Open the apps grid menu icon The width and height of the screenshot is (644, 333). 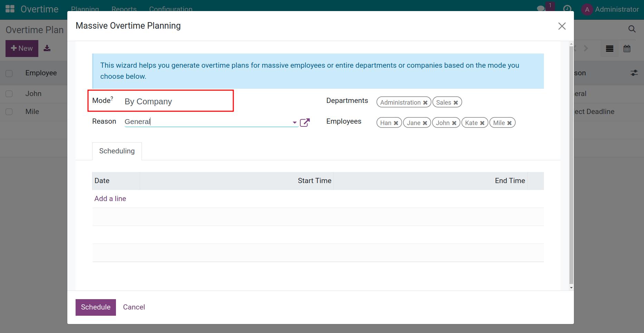point(10,9)
